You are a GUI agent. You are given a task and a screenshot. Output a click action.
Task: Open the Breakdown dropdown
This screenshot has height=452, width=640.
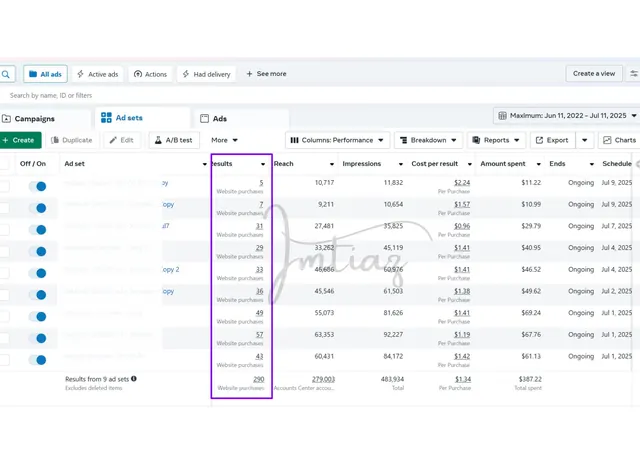pos(428,140)
